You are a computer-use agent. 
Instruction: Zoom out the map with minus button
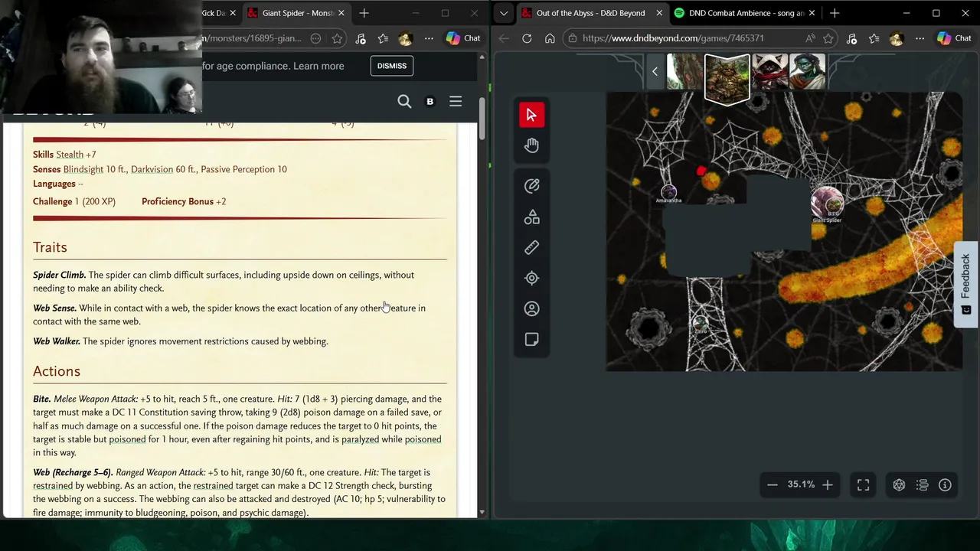click(772, 484)
